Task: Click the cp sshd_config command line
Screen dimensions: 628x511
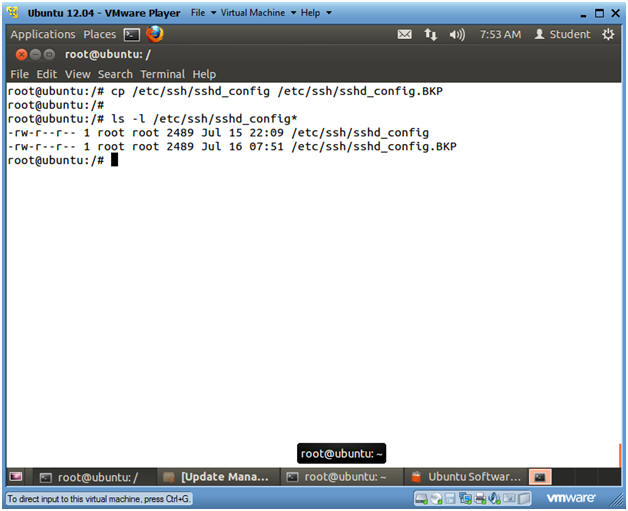Action: [x=225, y=91]
